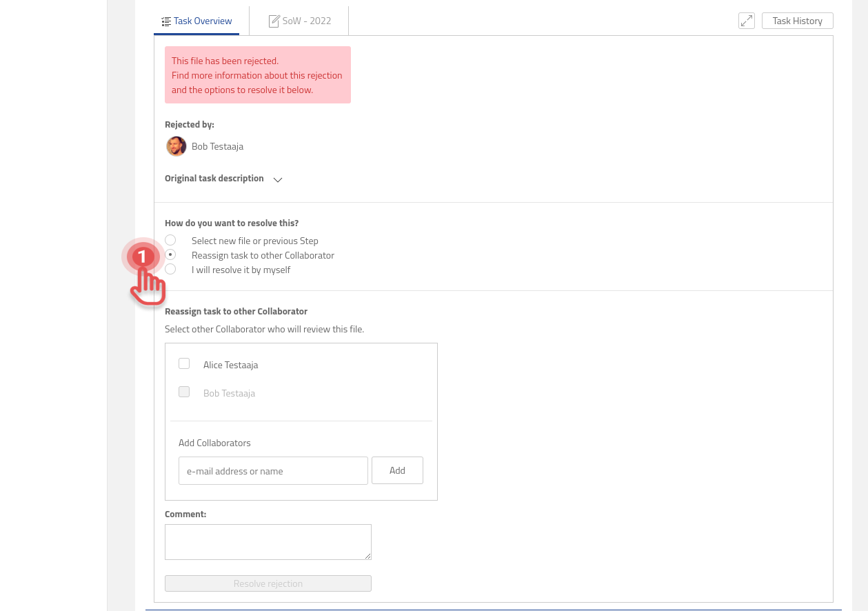Select 'Reassign task to other Collaborator' option
The height and width of the screenshot is (611, 868).
click(170, 254)
